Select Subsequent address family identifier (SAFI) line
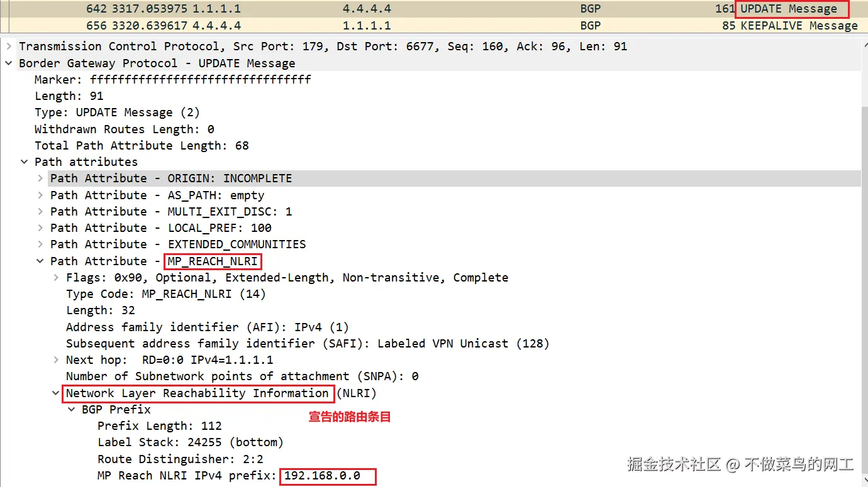This screenshot has width=868, height=487. tap(308, 344)
